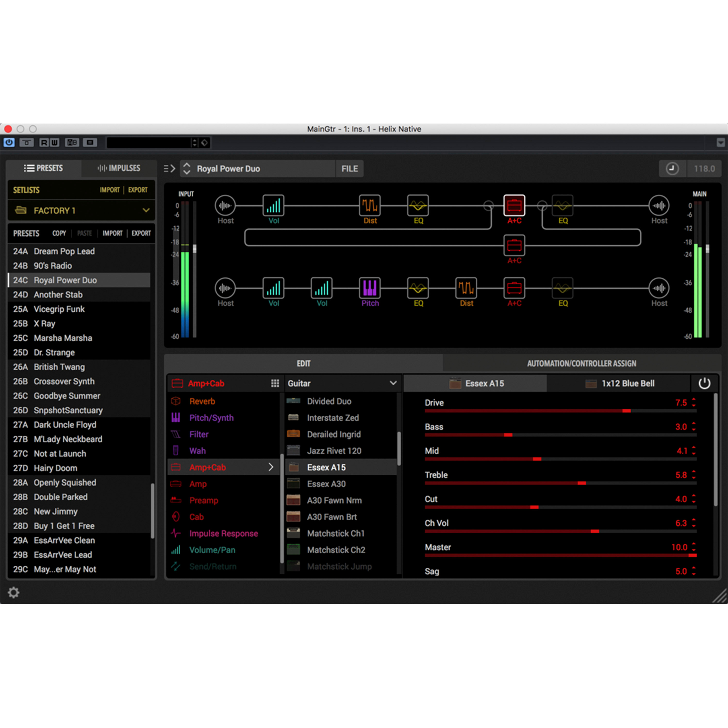
Task: Select the Pitch block in the lower path
Action: (370, 288)
